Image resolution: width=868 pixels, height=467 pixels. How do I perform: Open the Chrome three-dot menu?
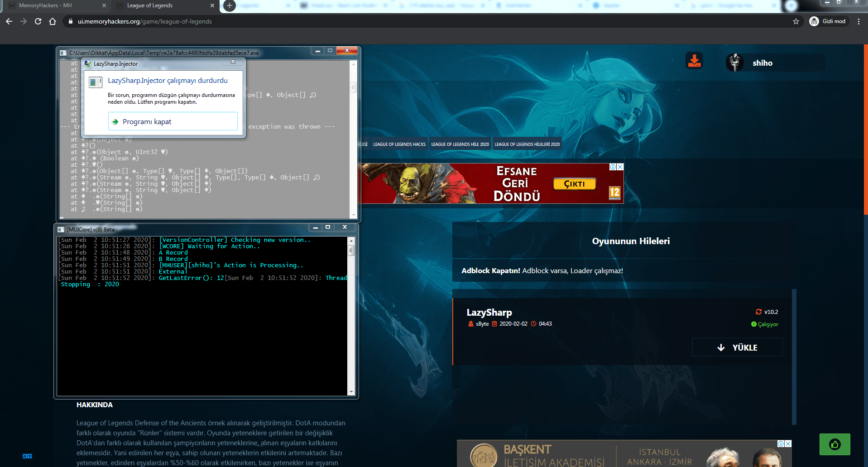click(x=858, y=21)
